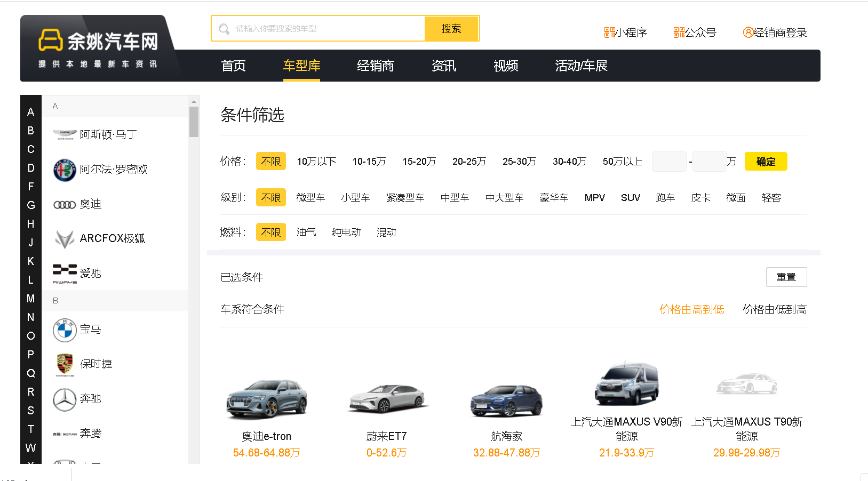Filter by 豪华车 class
Image resolution: width=868 pixels, height=481 pixels.
(554, 197)
